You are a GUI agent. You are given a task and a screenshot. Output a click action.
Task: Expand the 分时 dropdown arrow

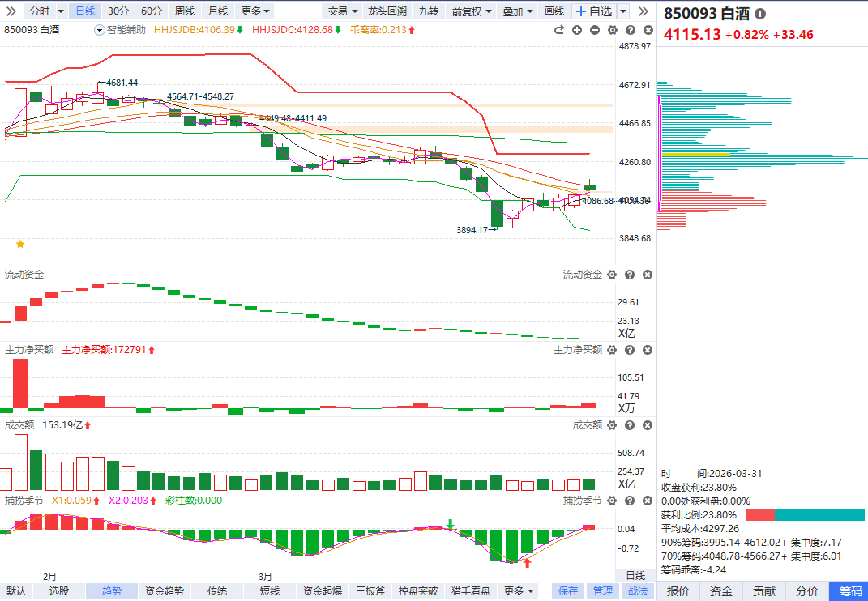[61, 11]
